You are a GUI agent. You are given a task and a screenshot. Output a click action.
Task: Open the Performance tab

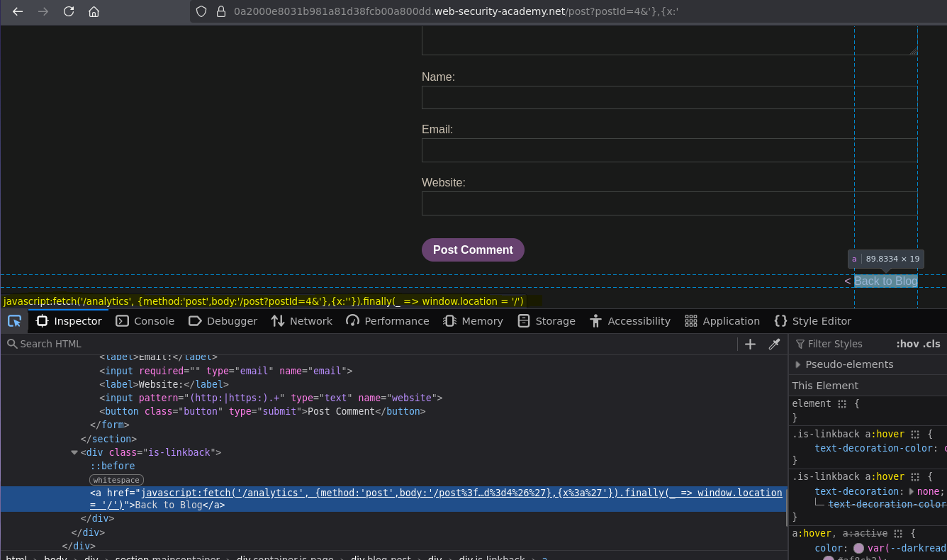388,321
